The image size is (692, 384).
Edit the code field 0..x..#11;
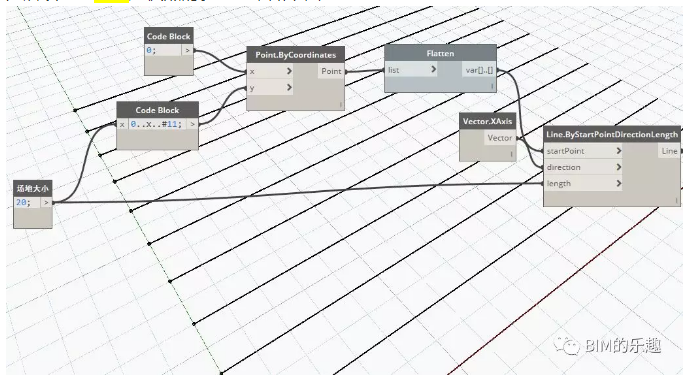(x=157, y=124)
